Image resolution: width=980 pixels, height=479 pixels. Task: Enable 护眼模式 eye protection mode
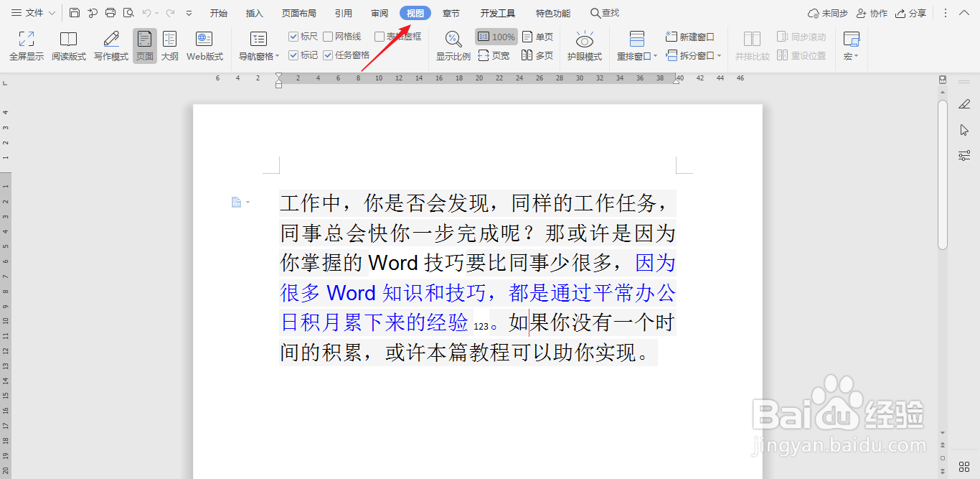click(x=585, y=45)
